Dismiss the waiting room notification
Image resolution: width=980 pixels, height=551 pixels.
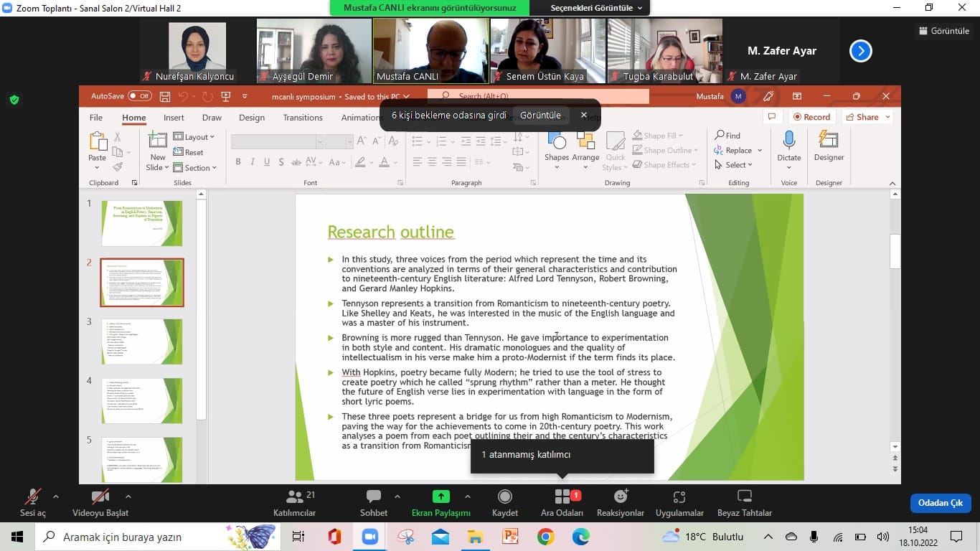click(584, 115)
